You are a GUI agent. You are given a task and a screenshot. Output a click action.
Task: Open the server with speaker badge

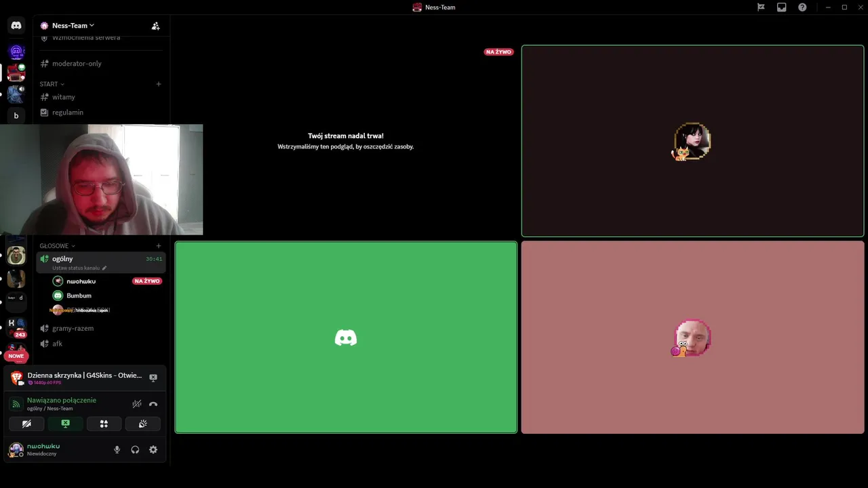click(x=16, y=94)
